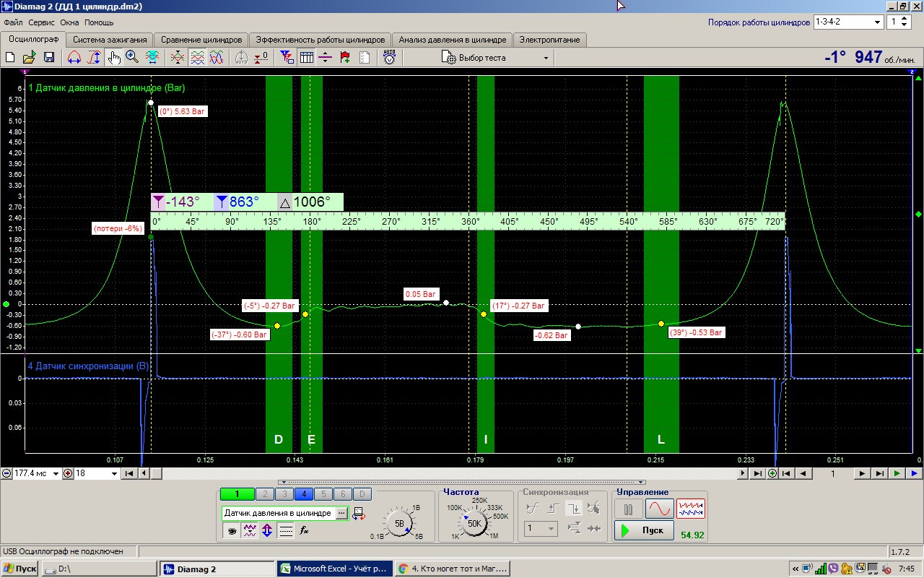Click the multicolor sine waves icon

click(x=216, y=58)
